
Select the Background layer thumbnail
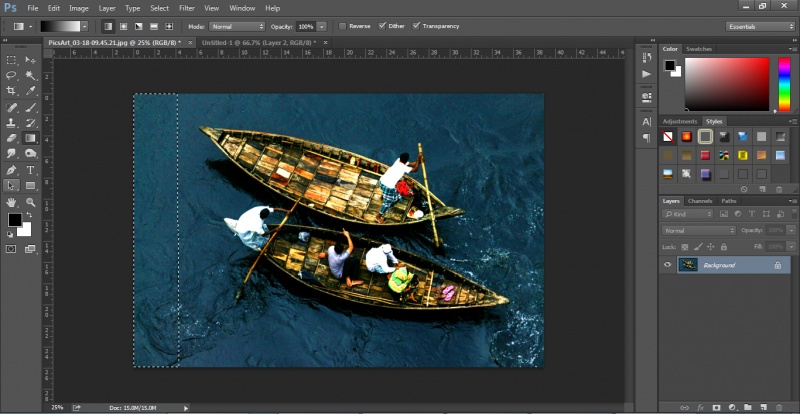[687, 265]
